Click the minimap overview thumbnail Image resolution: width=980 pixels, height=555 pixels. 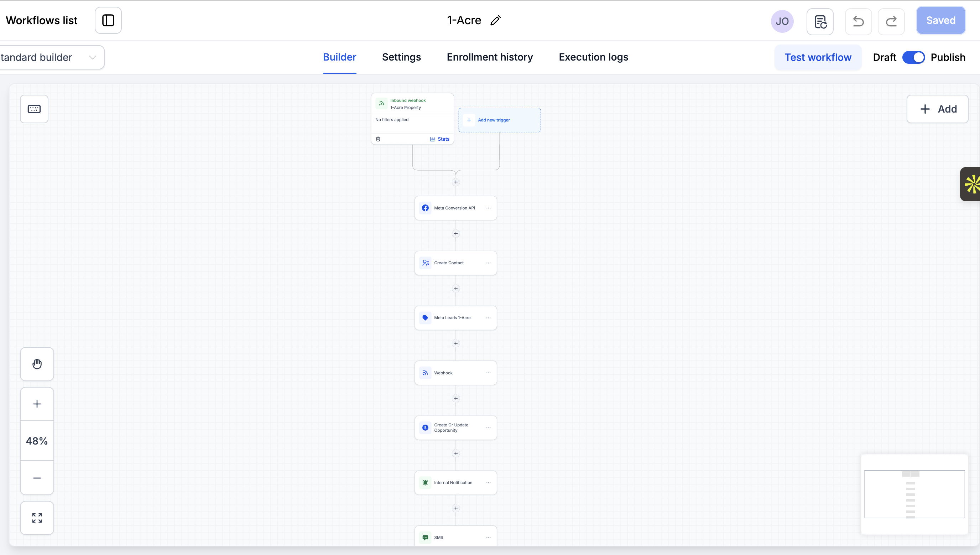coord(914,494)
